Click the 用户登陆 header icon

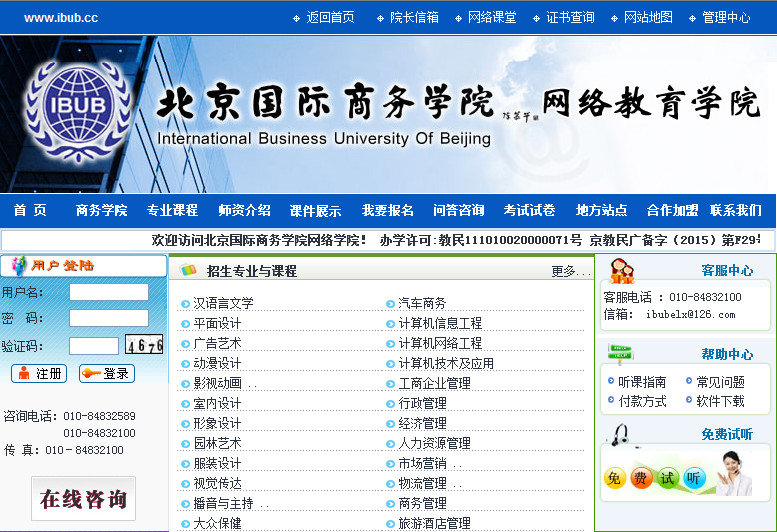(x=19, y=266)
